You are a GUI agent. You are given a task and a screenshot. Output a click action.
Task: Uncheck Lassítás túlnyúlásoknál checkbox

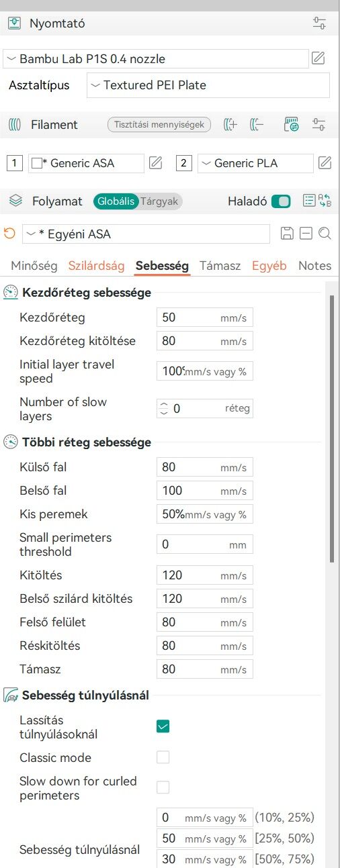(163, 726)
